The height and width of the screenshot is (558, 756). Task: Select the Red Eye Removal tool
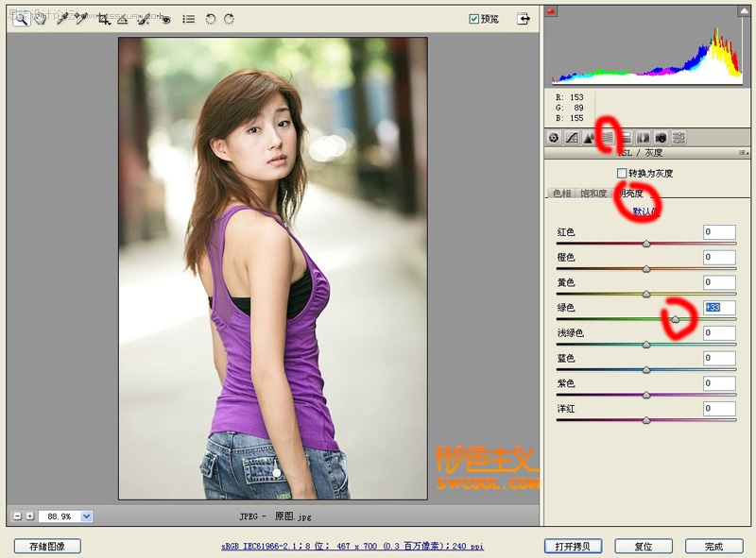pos(165,19)
